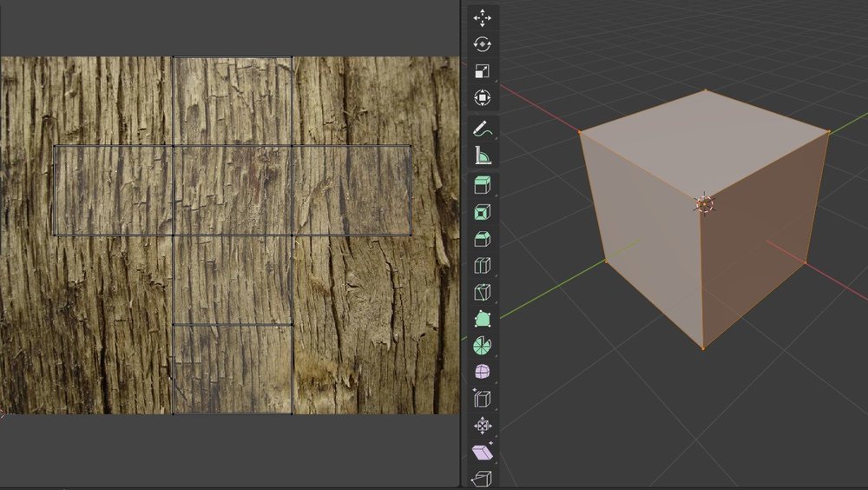Activate the combined Transform tool
Viewport: 868px width, 490px height.
point(483,98)
